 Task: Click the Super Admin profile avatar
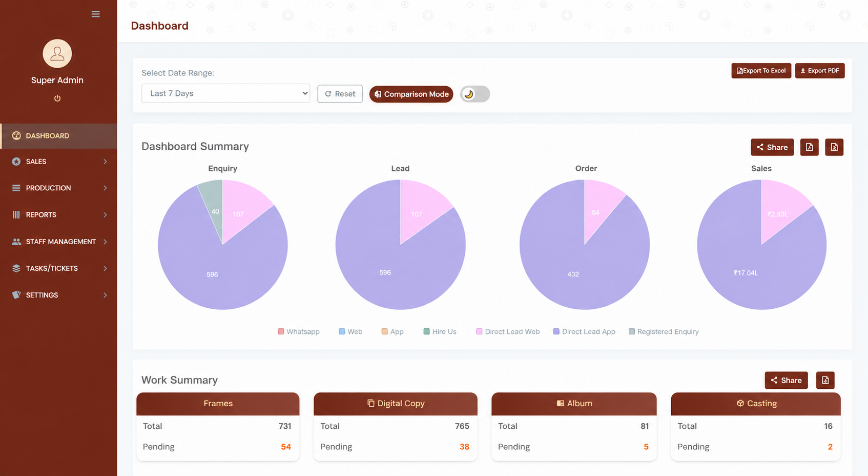pyautogui.click(x=57, y=53)
